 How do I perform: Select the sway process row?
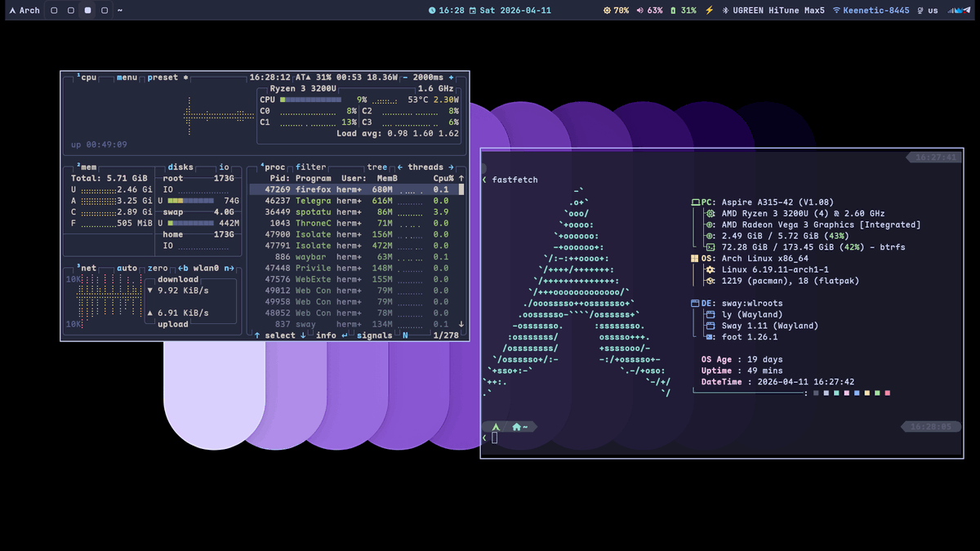354,324
